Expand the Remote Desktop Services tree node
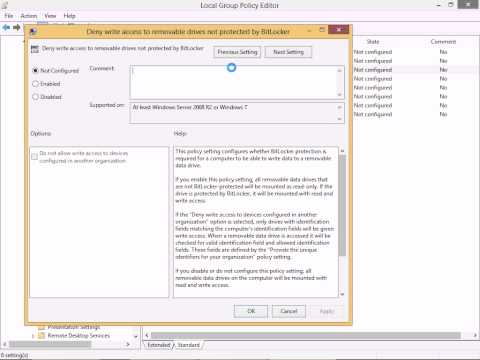This screenshot has width=480, height=360. (33, 336)
